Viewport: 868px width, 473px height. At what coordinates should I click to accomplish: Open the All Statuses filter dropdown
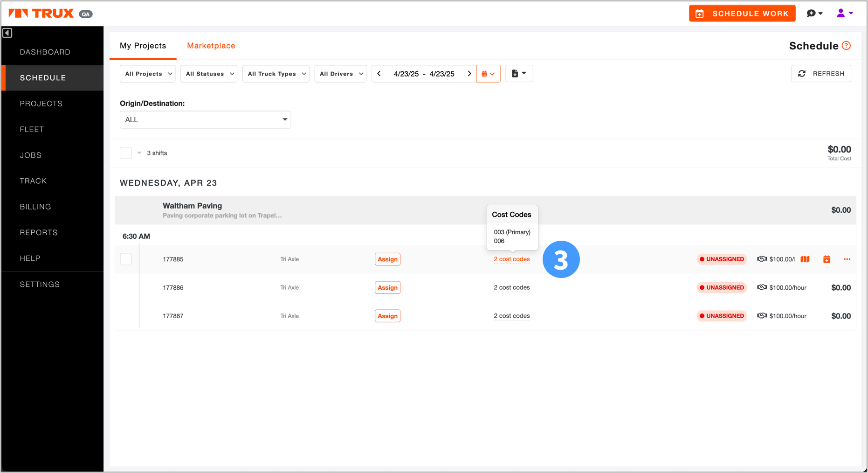(208, 74)
